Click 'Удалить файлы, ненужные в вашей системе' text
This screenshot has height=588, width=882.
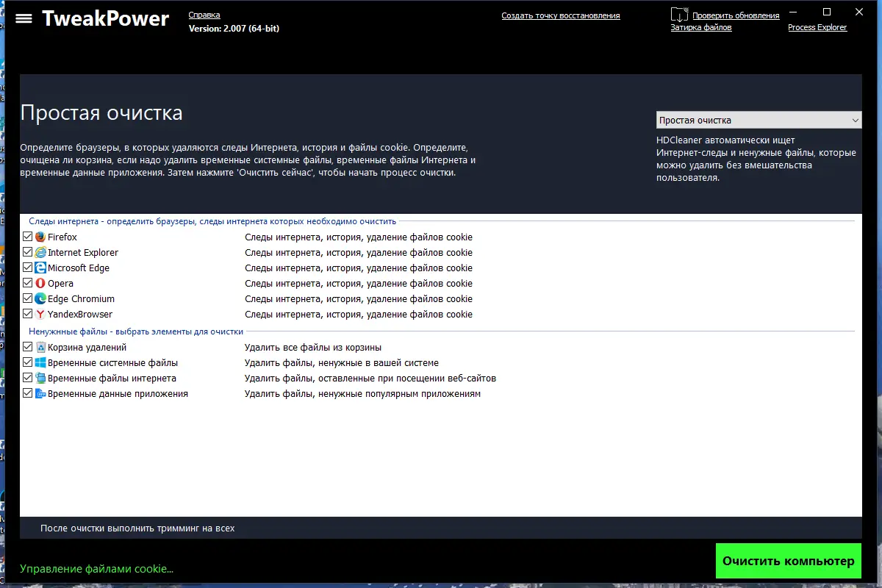(x=342, y=363)
